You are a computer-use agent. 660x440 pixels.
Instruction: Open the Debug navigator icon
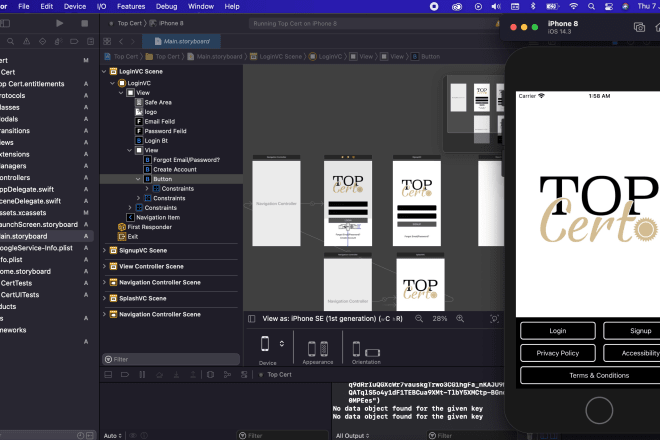point(58,41)
